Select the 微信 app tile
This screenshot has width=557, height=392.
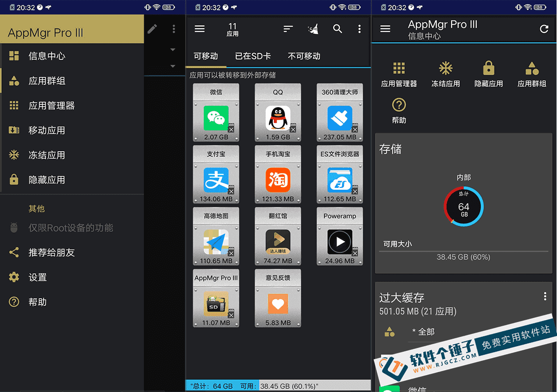click(x=216, y=112)
